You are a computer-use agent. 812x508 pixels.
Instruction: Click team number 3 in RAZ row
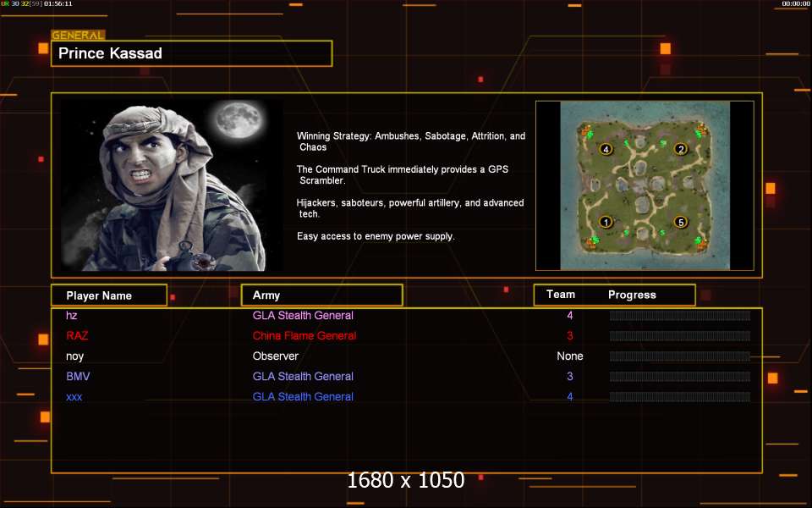click(x=570, y=335)
